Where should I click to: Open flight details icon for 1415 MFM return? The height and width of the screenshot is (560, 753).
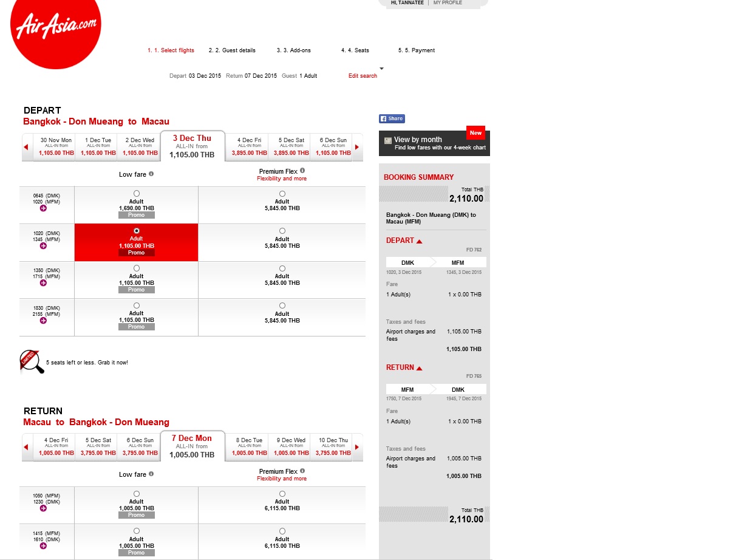click(x=43, y=546)
